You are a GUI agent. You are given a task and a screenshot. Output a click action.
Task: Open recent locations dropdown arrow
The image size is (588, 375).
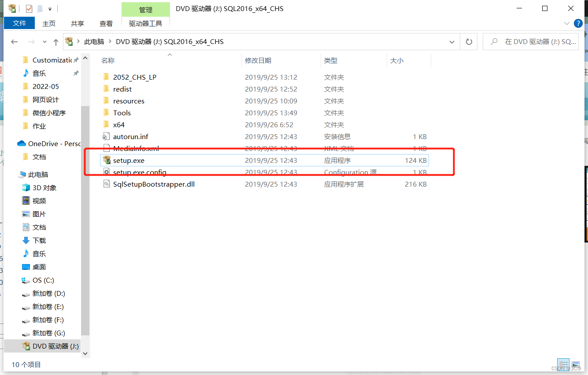(44, 42)
